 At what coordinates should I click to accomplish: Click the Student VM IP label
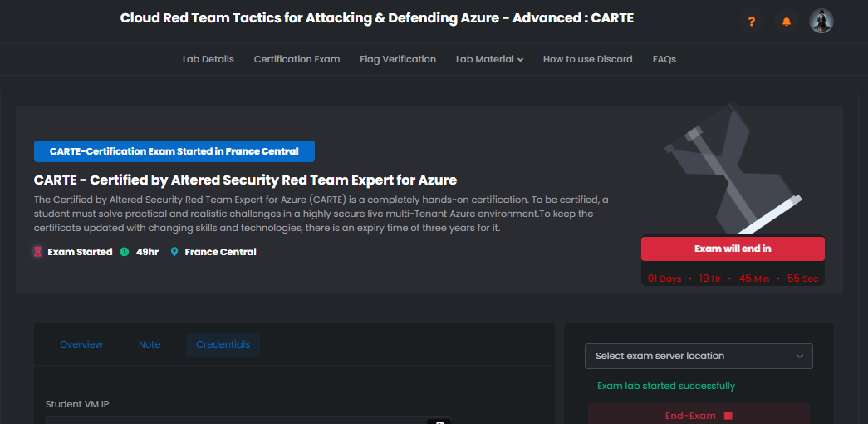point(77,404)
